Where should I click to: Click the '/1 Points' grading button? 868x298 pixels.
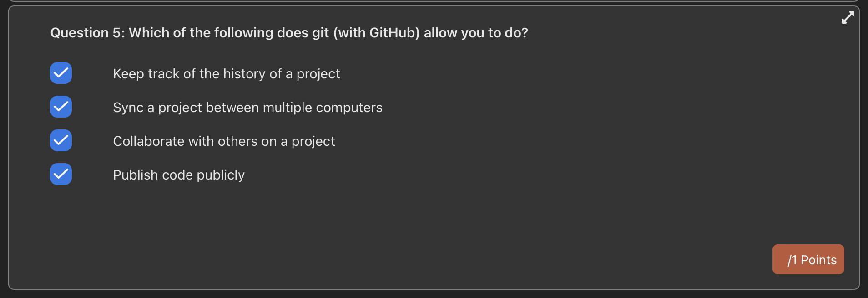pos(809,259)
